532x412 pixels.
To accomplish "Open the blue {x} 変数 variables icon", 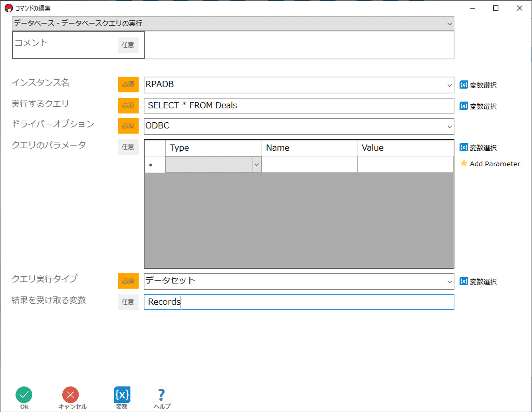I will tap(122, 395).
